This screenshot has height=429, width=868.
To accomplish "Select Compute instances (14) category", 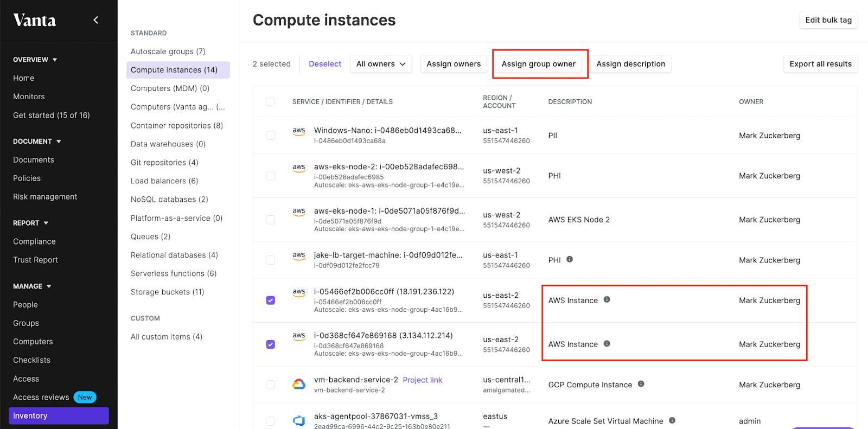I will (x=178, y=70).
